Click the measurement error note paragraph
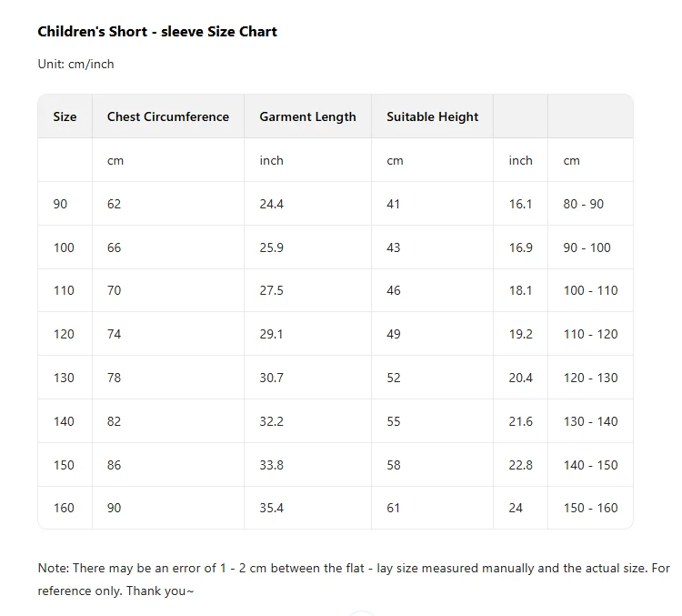 [354, 580]
